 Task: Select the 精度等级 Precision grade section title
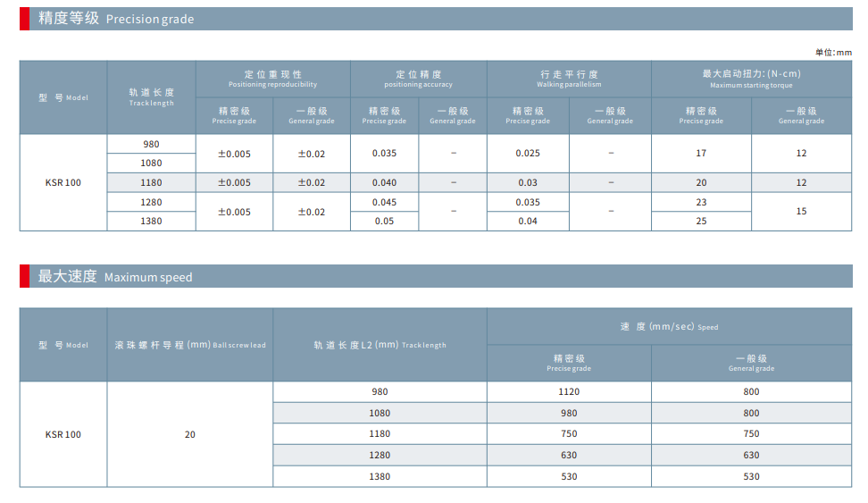[116, 19]
